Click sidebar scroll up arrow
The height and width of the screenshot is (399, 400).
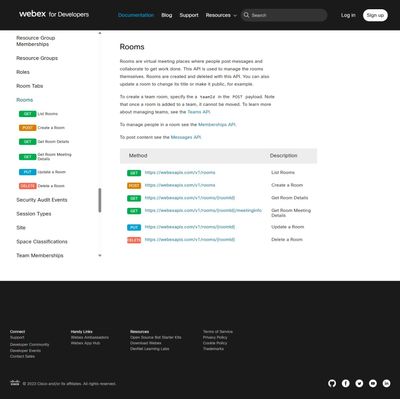(x=100, y=33)
